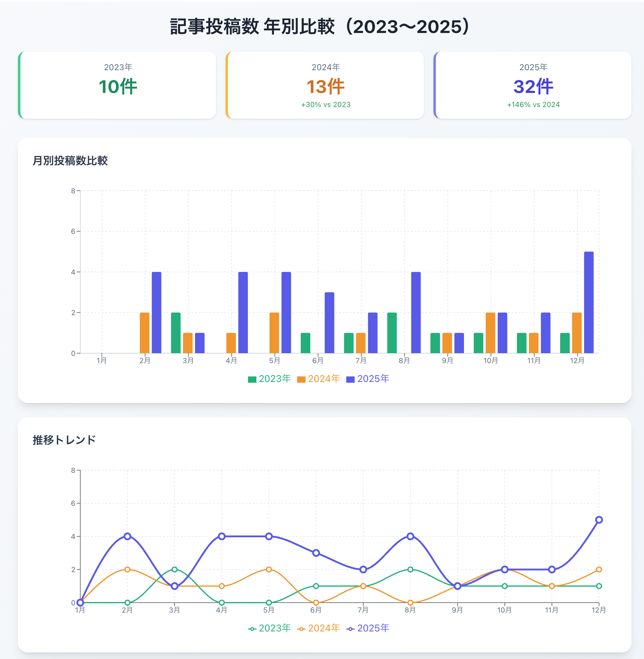Click 2023 trend point at 8月
644x659 pixels.
(x=410, y=569)
